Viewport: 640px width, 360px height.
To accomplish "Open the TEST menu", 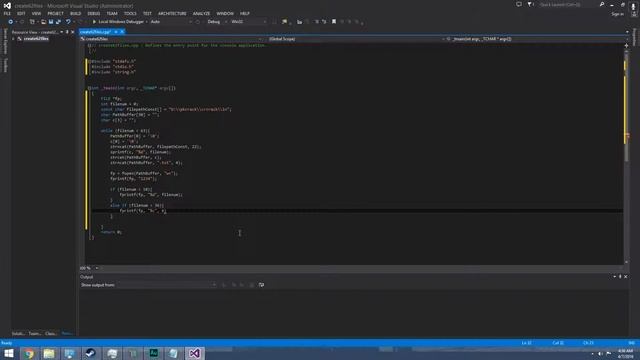I will pyautogui.click(x=147, y=13).
